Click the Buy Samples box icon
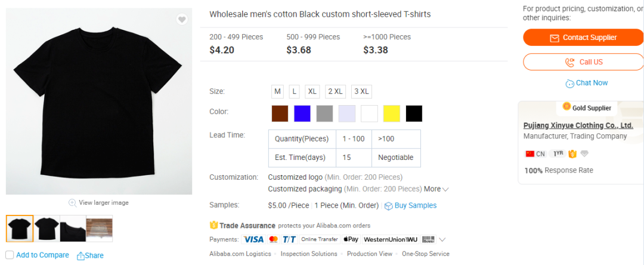644x265 pixels. (388, 206)
